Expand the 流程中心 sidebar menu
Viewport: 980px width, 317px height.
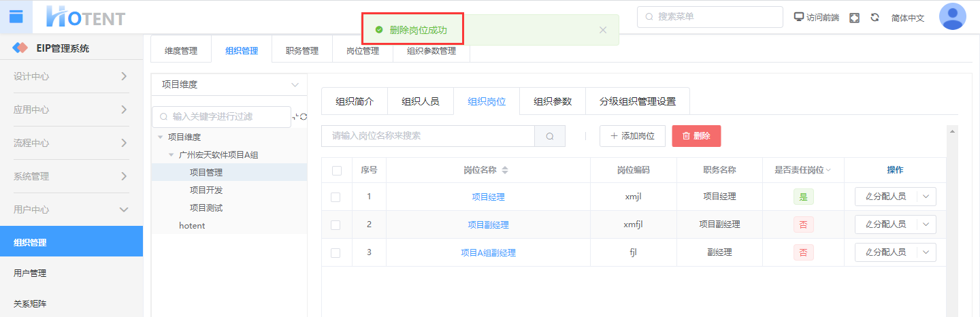point(71,143)
